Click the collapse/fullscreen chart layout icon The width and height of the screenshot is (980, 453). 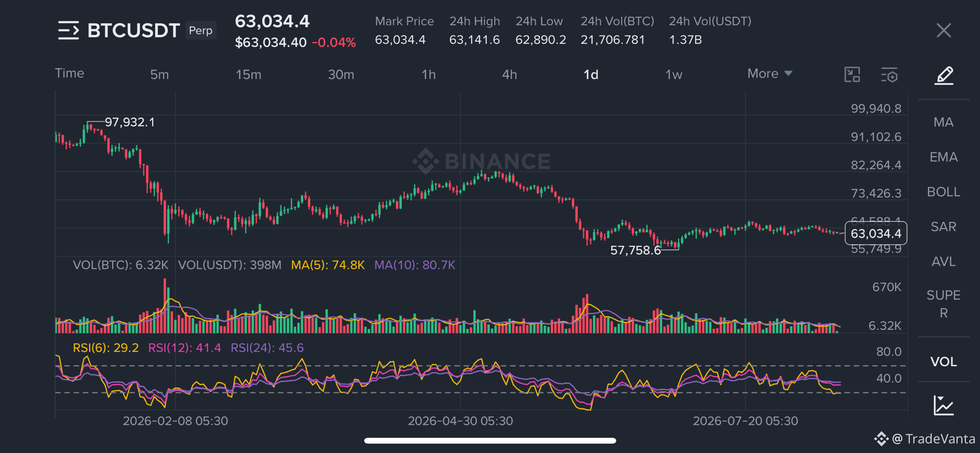coord(852,74)
